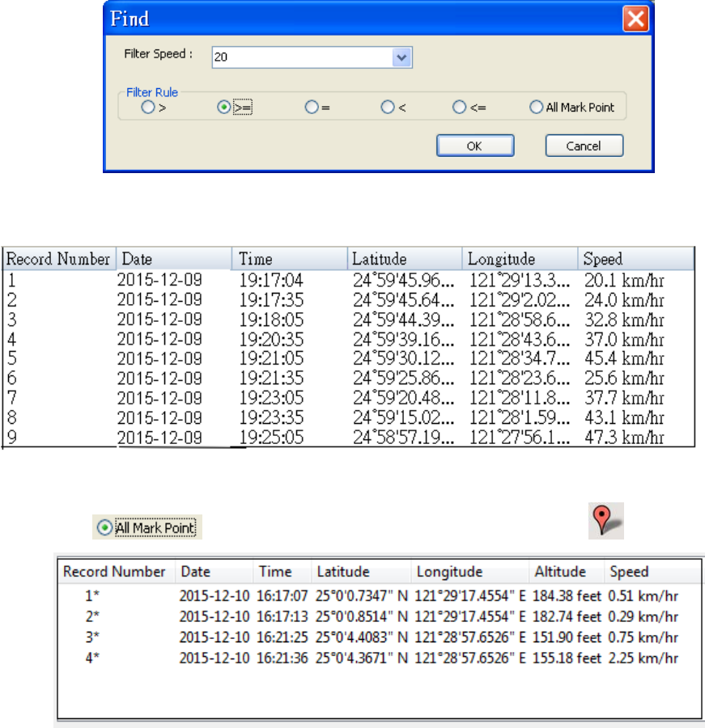Select the greater-than-or-equal filter rule
The height and width of the screenshot is (728, 705).
[234, 108]
